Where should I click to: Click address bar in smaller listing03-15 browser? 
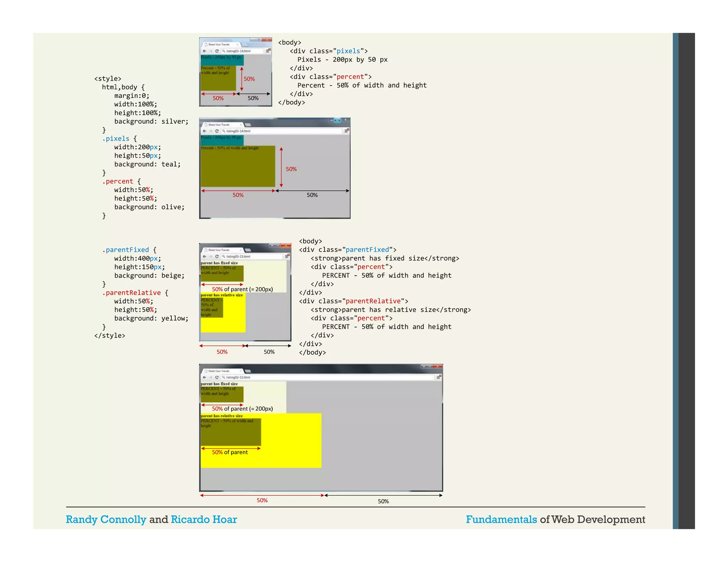tap(252, 256)
